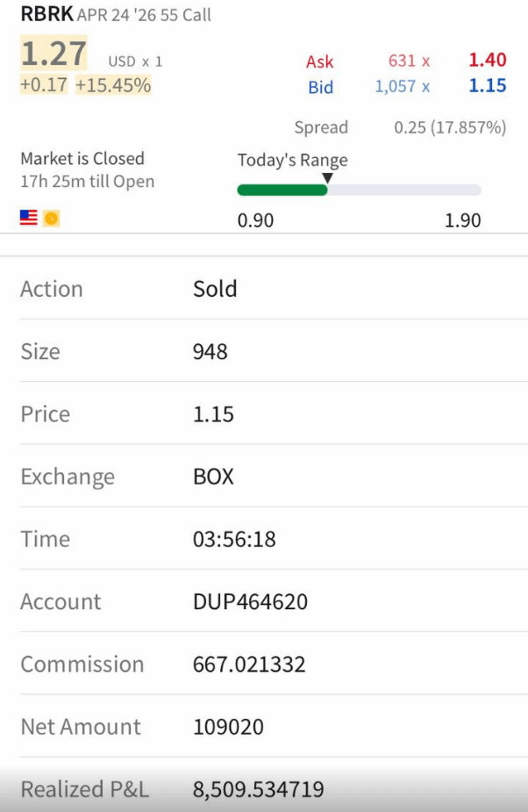
Task: Tap the US flag icon
Action: [29, 218]
